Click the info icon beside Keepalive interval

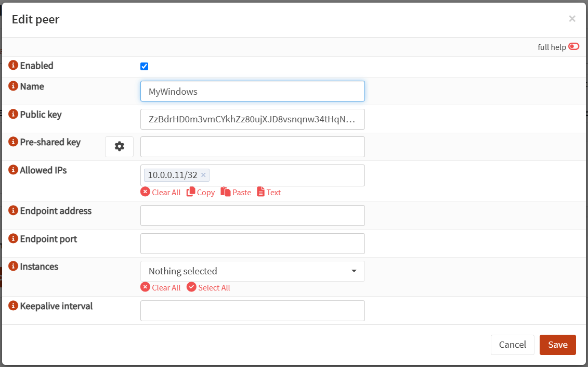[13, 306]
